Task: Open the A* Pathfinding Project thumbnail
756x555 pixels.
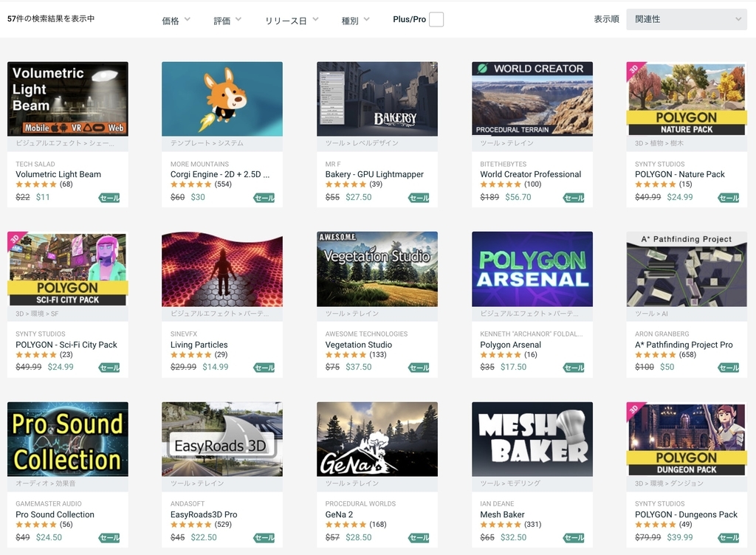Action: (687, 269)
